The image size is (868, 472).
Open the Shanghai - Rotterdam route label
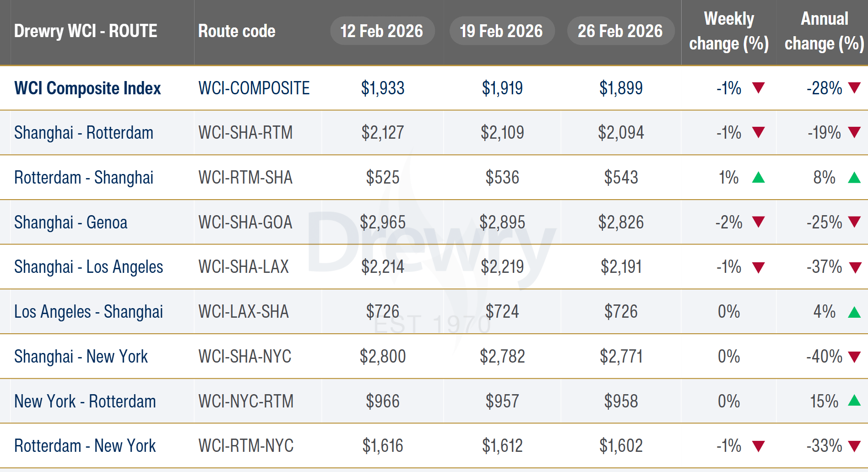pyautogui.click(x=84, y=133)
